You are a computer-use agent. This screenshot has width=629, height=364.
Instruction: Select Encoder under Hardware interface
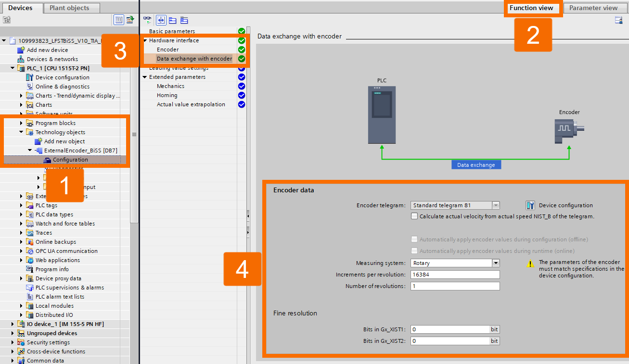coord(167,50)
